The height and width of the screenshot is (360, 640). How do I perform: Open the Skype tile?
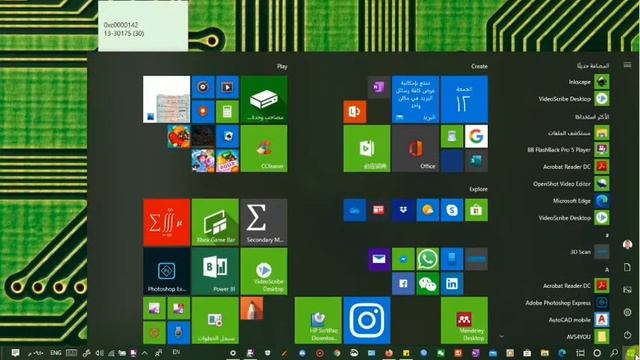[x=452, y=210]
